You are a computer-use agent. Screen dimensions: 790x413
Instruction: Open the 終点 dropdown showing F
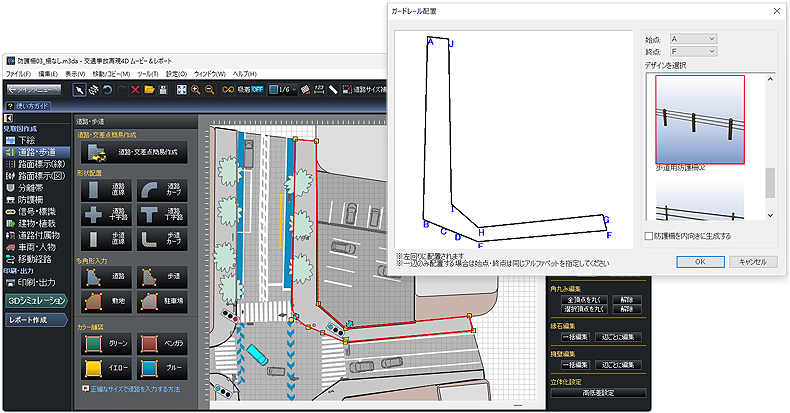point(694,50)
